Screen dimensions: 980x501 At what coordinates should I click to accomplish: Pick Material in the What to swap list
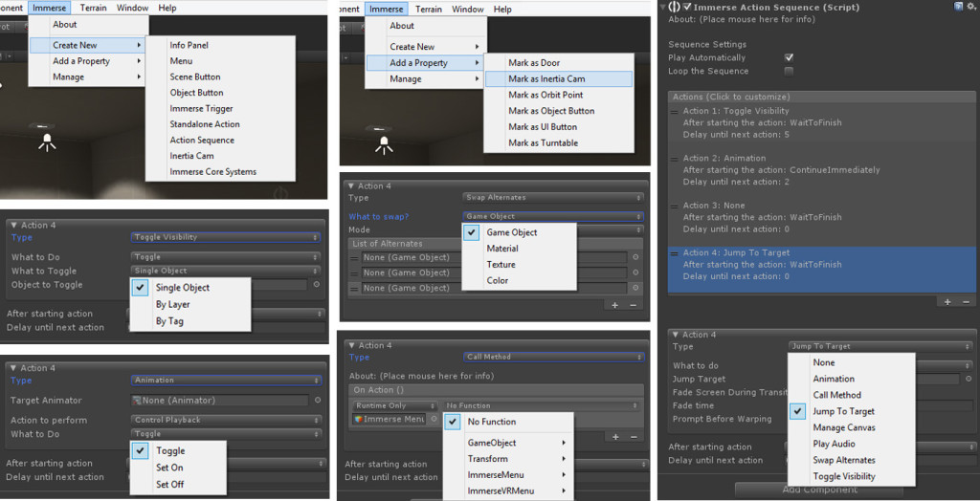point(519,249)
